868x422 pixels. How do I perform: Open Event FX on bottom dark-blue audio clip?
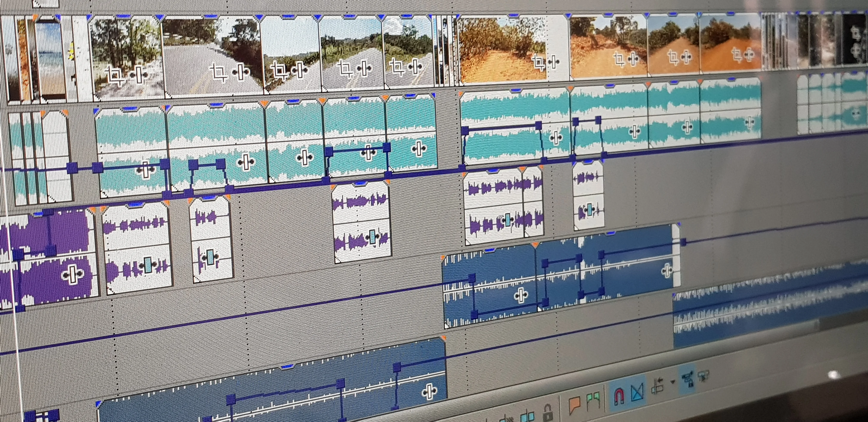coord(429,392)
